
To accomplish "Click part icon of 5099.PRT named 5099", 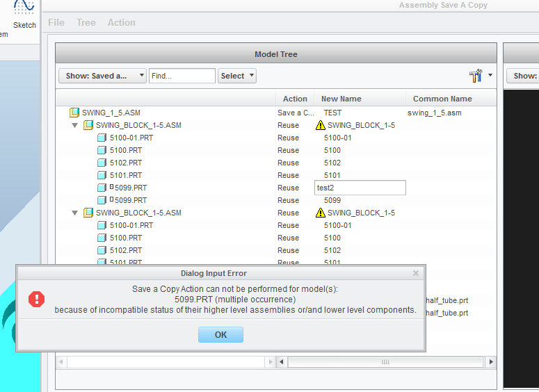I will pyautogui.click(x=102, y=200).
